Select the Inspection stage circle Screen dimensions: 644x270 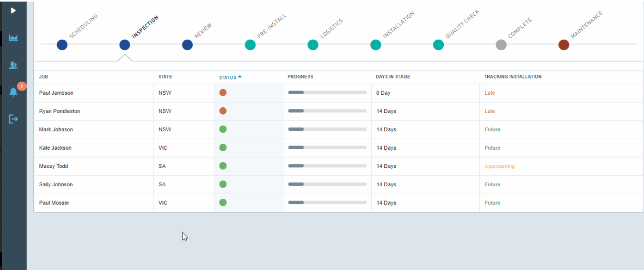pos(124,45)
